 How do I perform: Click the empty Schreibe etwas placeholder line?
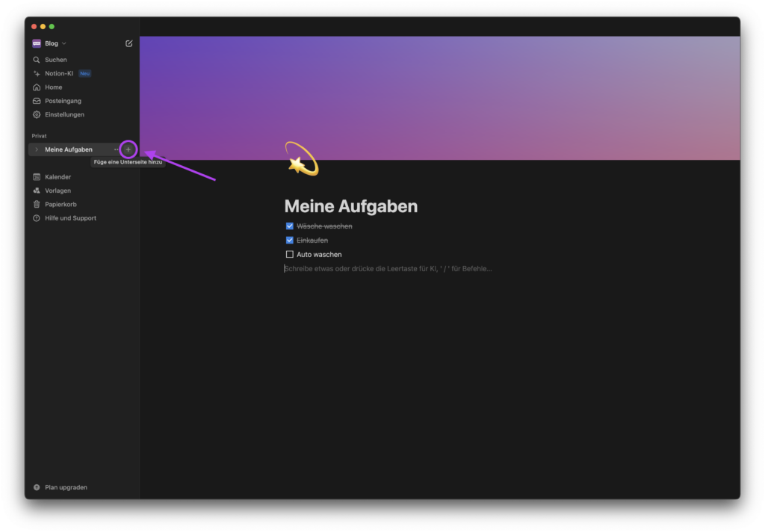(x=388, y=268)
